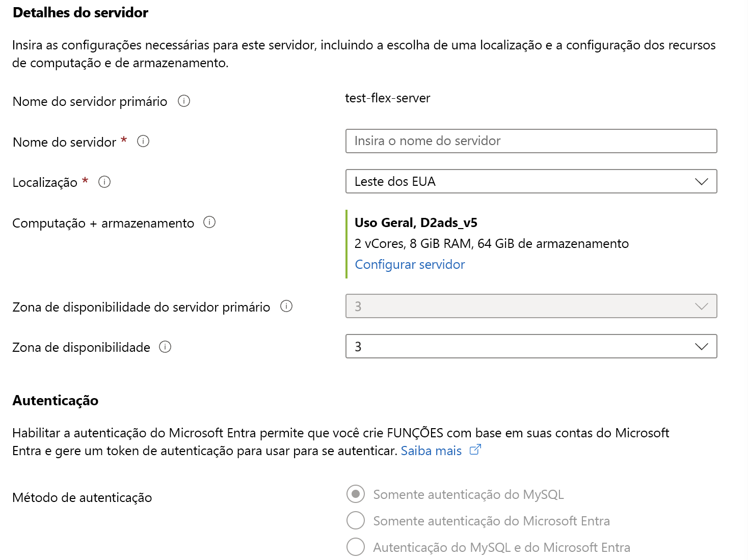Click the chevron arrow of Zona de disponibilidade

tap(702, 346)
